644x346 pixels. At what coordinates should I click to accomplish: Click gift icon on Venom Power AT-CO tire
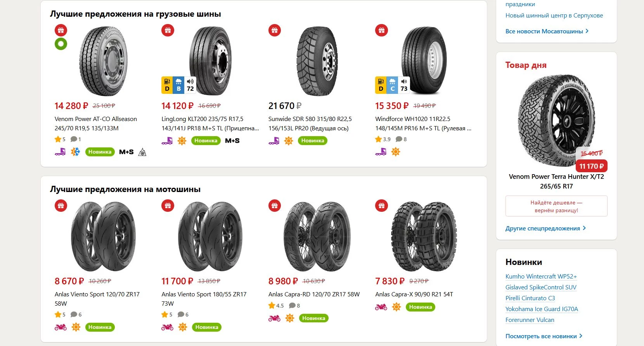tap(61, 30)
